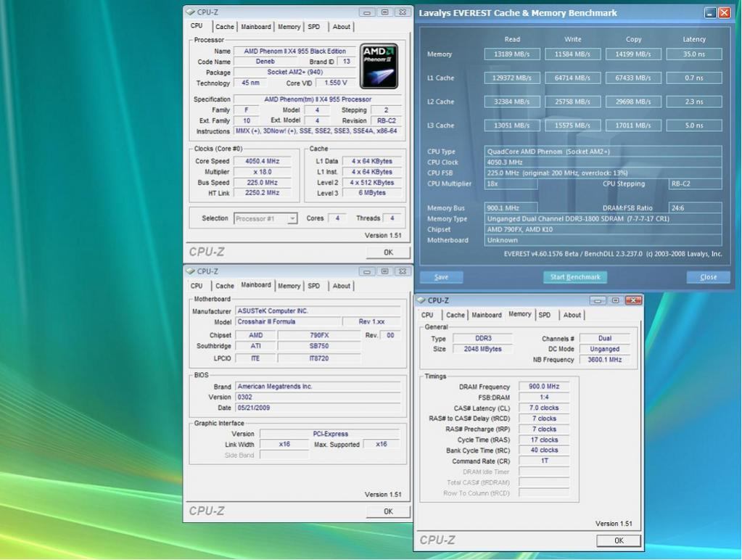Open SPD tab in the memory timings window

tap(545, 315)
